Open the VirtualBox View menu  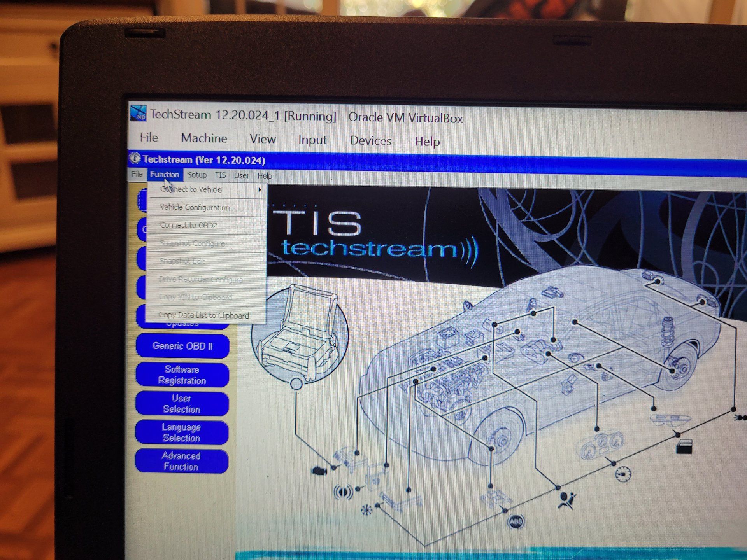coord(263,139)
